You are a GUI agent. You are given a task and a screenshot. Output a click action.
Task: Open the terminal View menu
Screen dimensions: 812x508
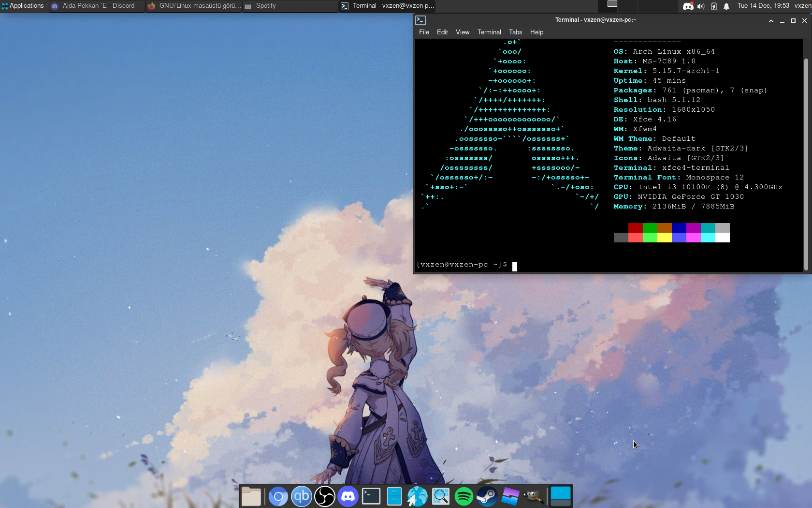(x=463, y=32)
